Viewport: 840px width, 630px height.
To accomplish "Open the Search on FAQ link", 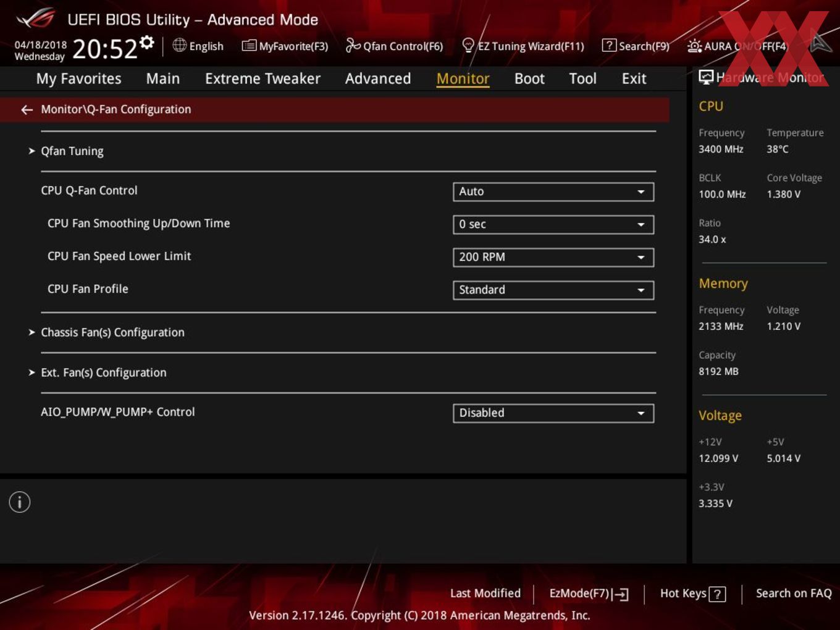I will click(794, 593).
